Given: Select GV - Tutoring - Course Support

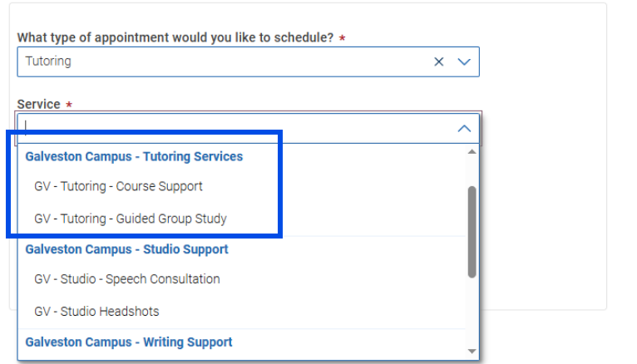Looking at the screenshot, I should click(118, 186).
